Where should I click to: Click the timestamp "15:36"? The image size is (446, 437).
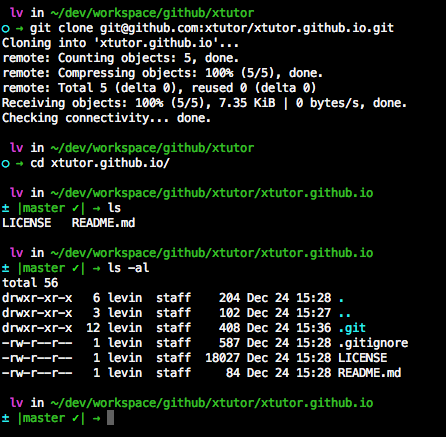click(314, 328)
